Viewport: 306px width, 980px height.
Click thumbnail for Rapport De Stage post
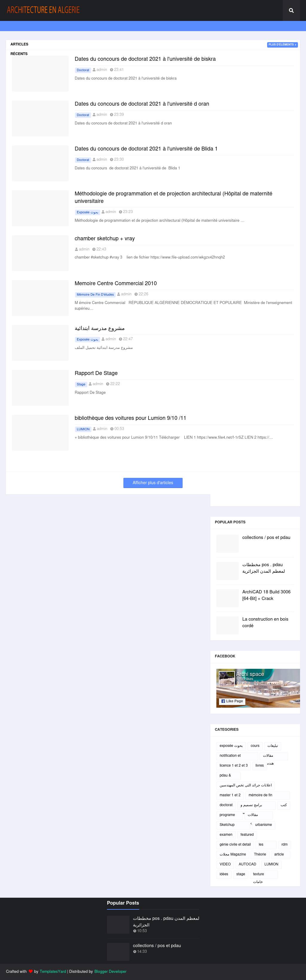40,388
